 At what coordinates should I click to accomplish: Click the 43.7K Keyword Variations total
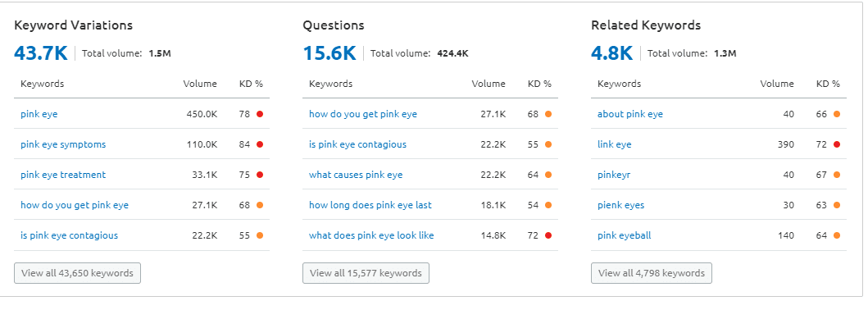click(x=41, y=53)
